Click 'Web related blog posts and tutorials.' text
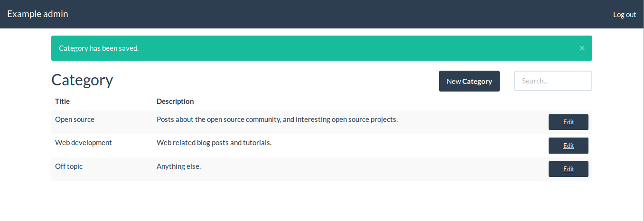The width and height of the screenshot is (644, 221). point(214,143)
